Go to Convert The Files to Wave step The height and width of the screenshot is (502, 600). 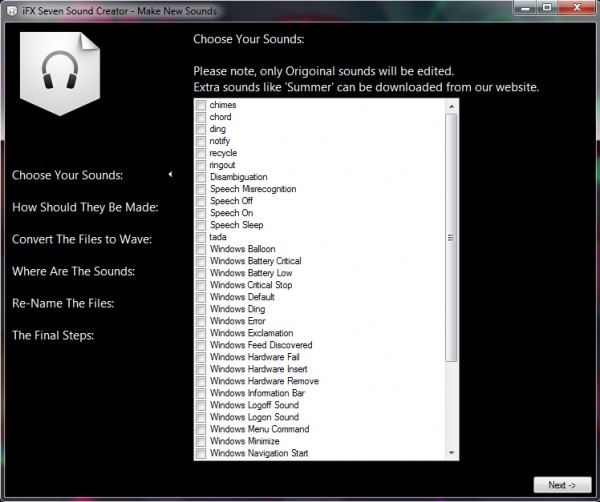tap(82, 239)
